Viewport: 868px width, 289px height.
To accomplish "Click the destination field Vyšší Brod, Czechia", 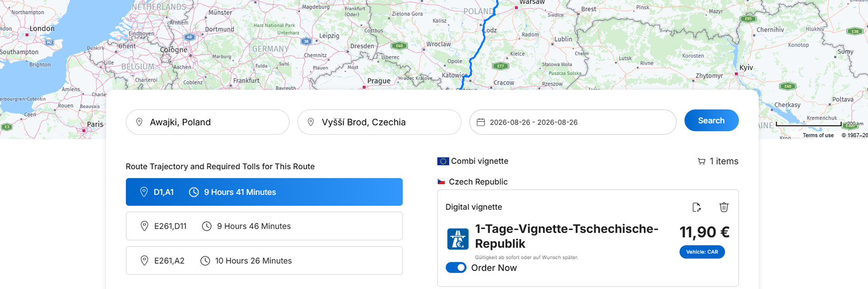I will pyautogui.click(x=379, y=122).
